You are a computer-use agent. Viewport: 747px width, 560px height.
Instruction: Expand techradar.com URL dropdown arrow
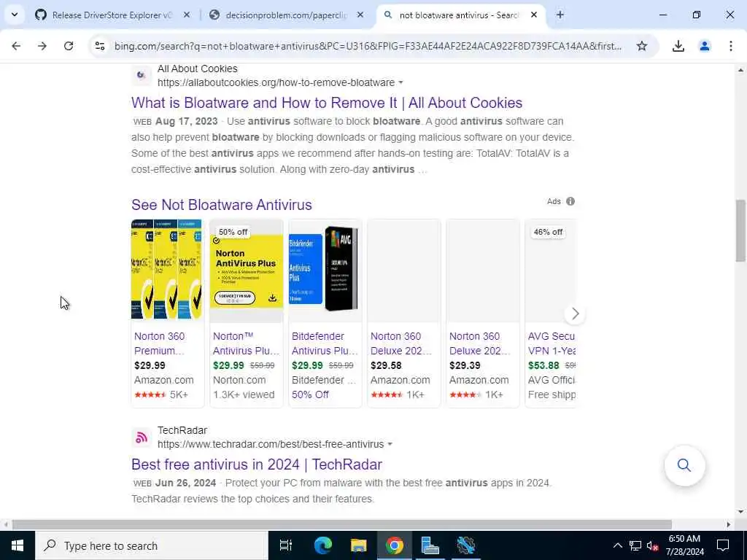(x=390, y=444)
